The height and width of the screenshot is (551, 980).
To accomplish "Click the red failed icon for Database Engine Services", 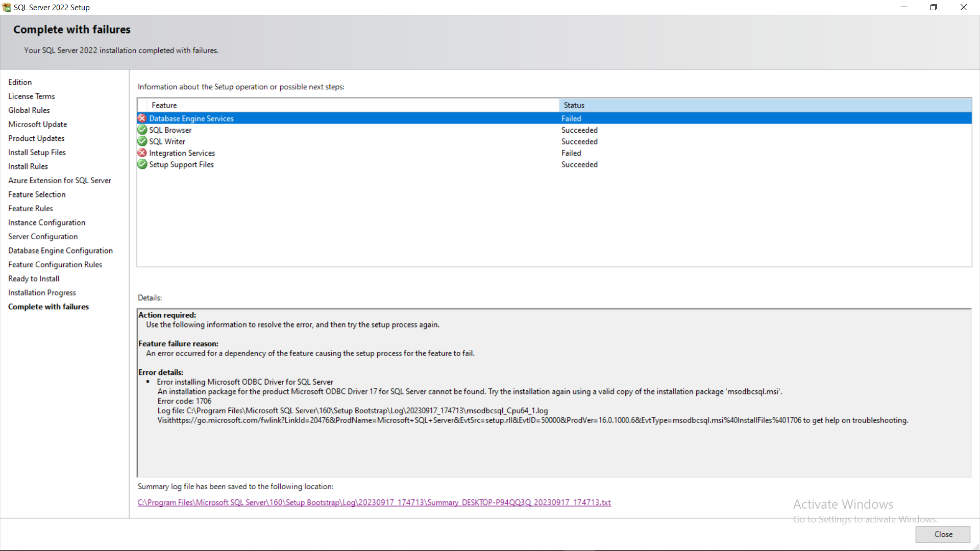I will (x=142, y=118).
